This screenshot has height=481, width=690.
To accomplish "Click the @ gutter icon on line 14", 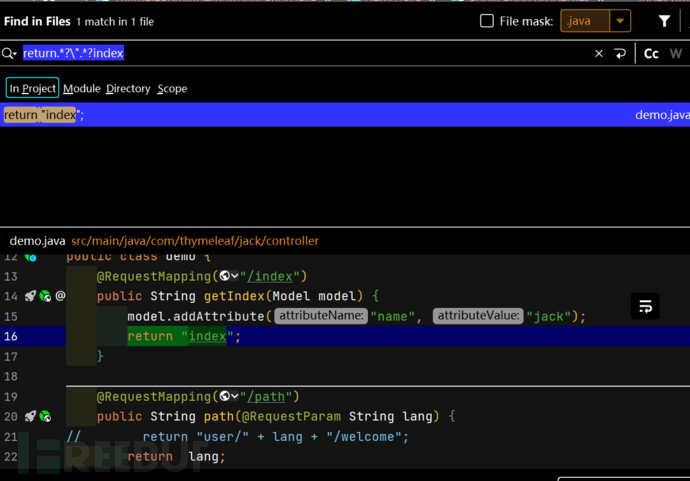I will pos(60,296).
